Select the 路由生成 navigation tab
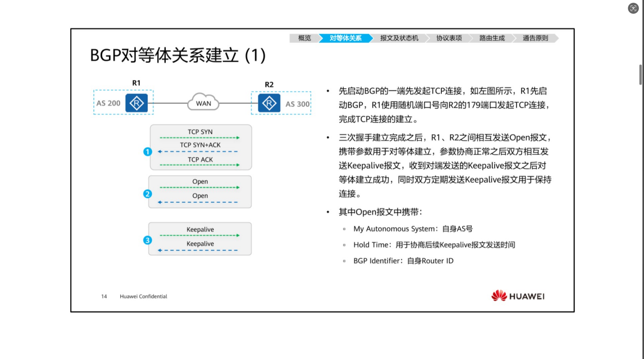644x359 pixels. tap(492, 38)
